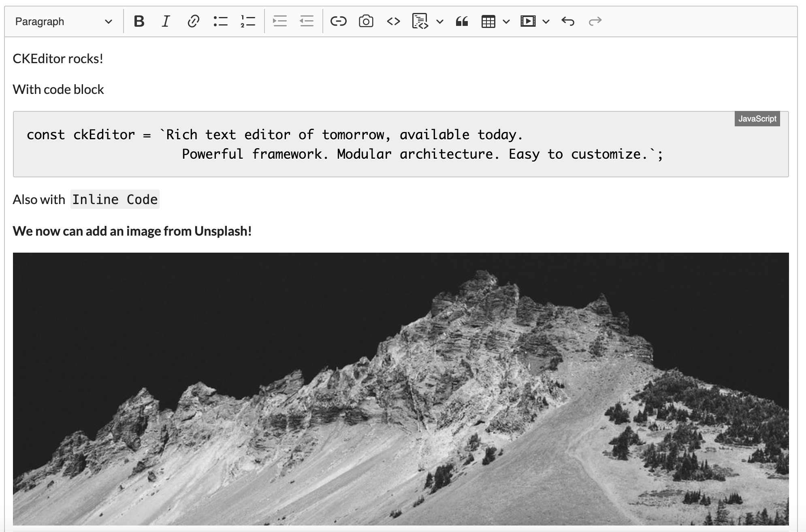Expand the table options dropdown arrow

pyautogui.click(x=506, y=21)
